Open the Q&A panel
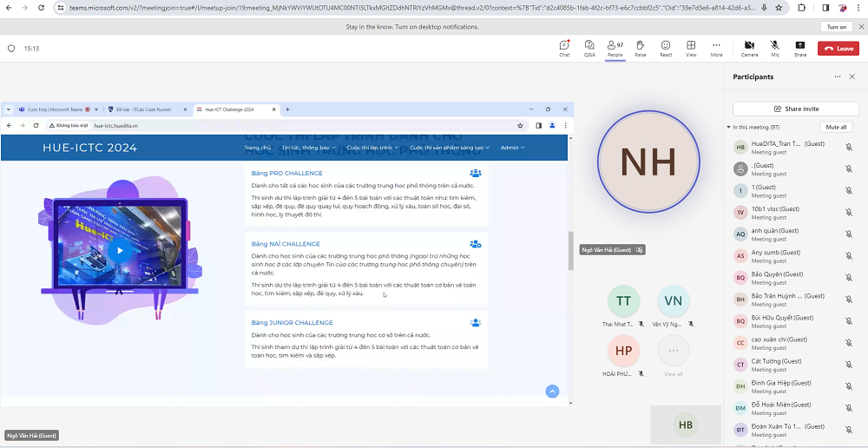 tap(589, 48)
